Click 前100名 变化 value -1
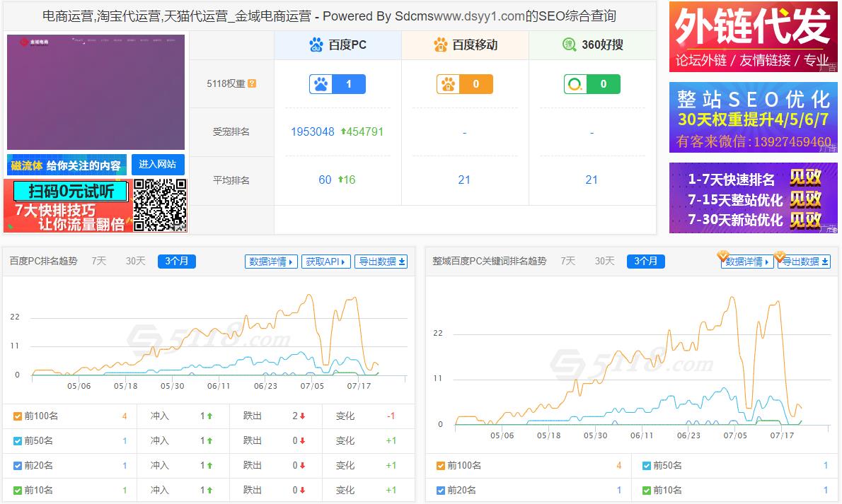Viewport: 842px width, 504px height. pos(391,416)
